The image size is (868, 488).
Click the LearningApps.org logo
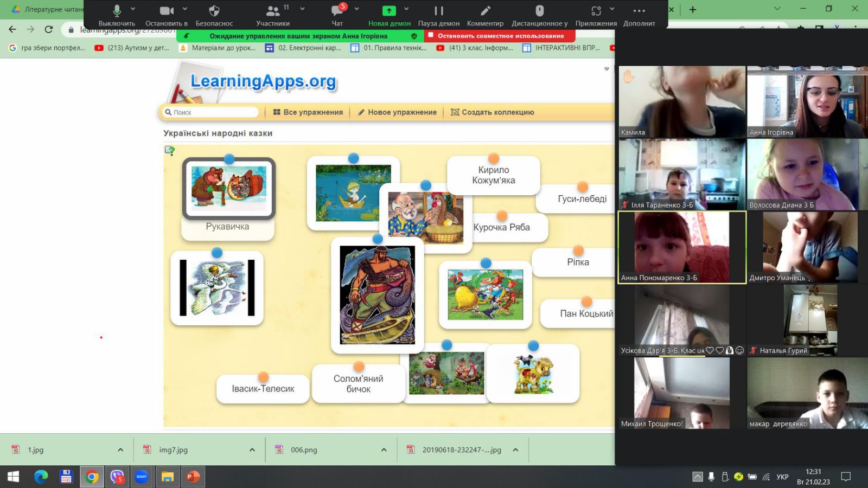263,81
